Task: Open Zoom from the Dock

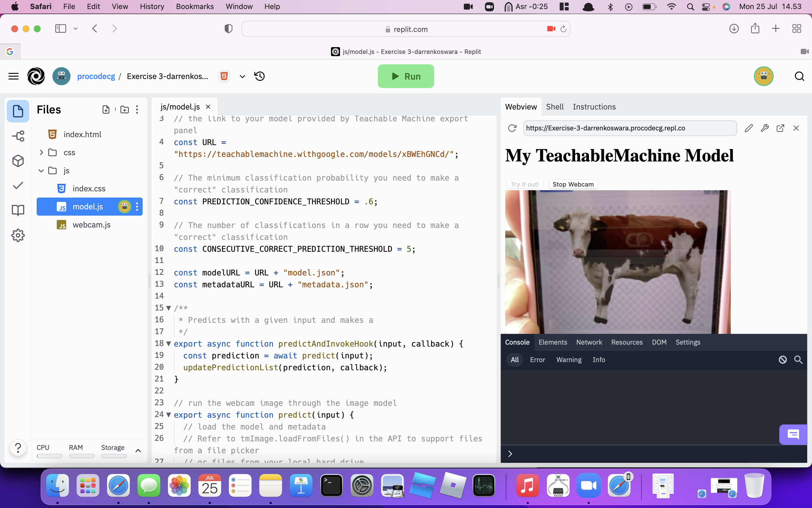Action: (588, 485)
